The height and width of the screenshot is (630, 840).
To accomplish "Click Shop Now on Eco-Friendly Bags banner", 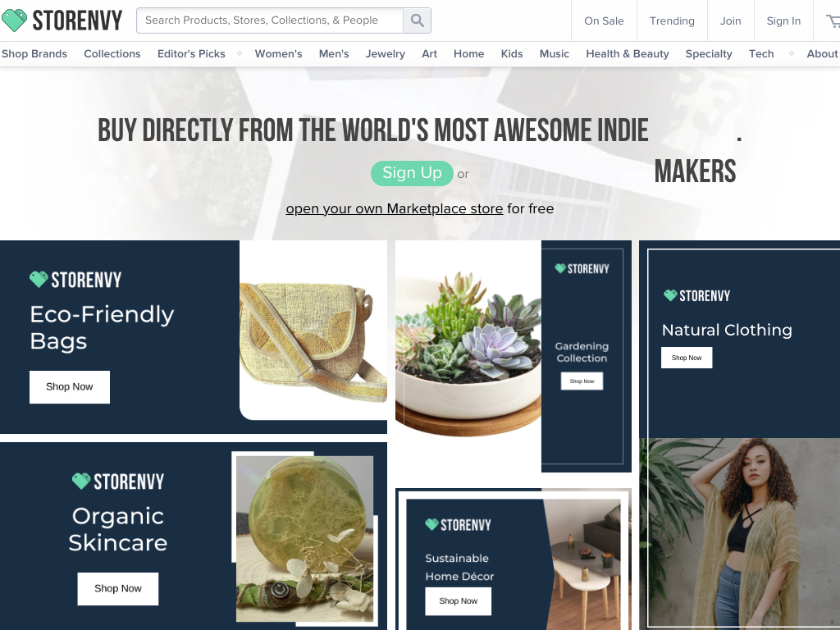I will pos(70,386).
